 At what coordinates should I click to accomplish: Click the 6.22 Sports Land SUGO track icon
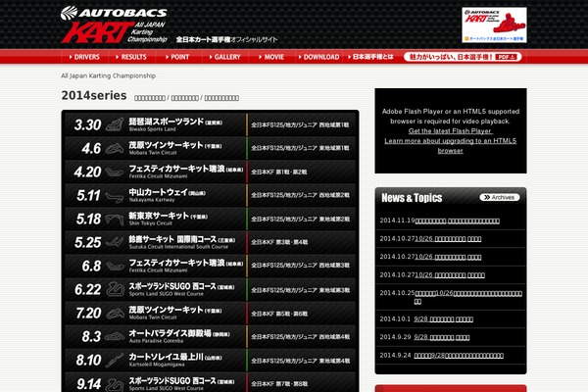click(115, 289)
